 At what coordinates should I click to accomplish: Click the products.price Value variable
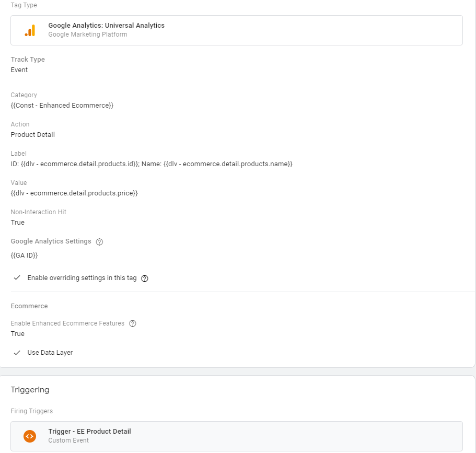tap(74, 193)
